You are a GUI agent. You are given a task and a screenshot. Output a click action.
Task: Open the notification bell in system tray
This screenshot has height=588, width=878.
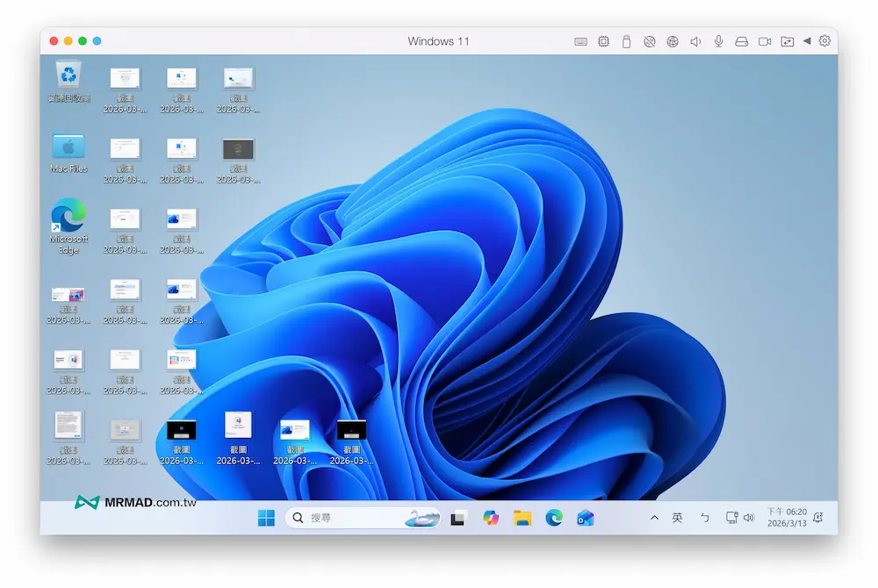pos(817,518)
